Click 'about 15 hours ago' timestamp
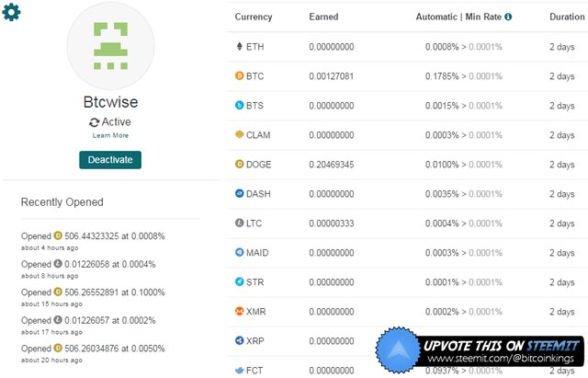This screenshot has height=378, width=588. pyautogui.click(x=51, y=304)
